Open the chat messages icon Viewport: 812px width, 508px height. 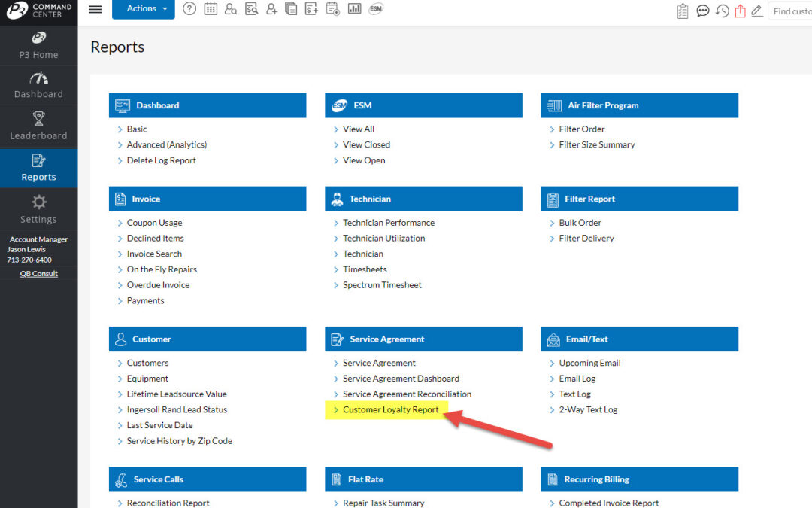(x=703, y=10)
